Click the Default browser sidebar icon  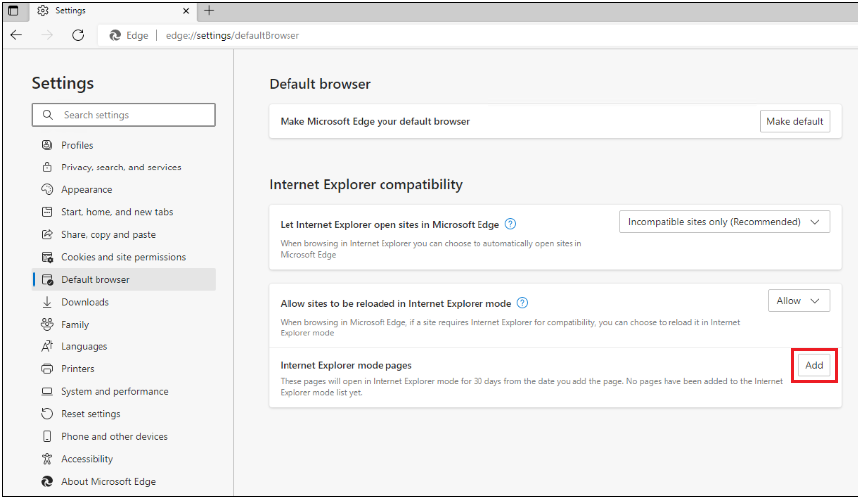(x=48, y=280)
